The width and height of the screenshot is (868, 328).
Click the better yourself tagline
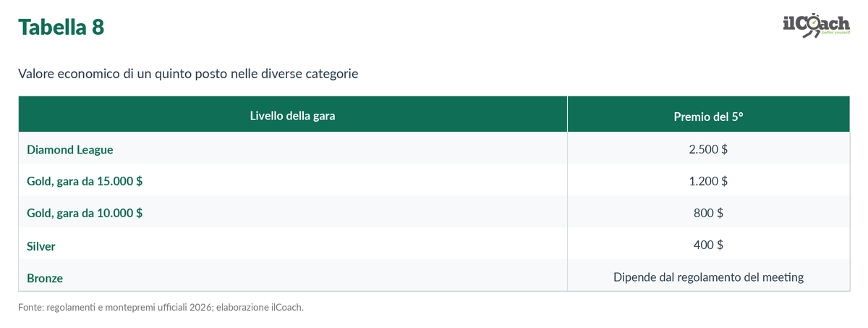coord(835,33)
